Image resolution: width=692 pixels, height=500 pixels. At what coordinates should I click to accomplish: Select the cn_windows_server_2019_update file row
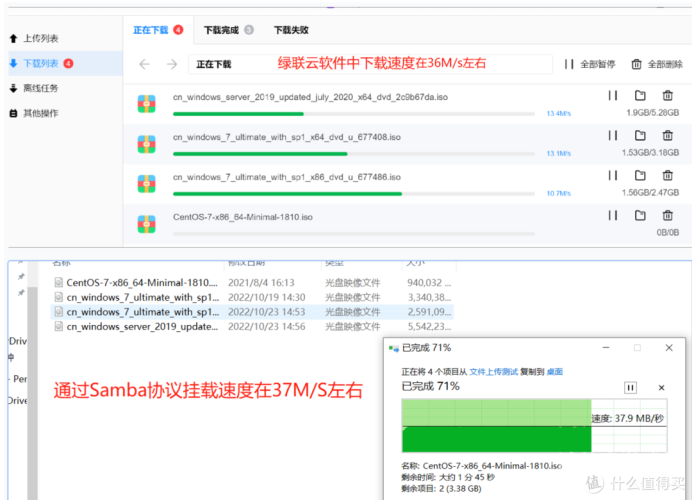point(252,327)
